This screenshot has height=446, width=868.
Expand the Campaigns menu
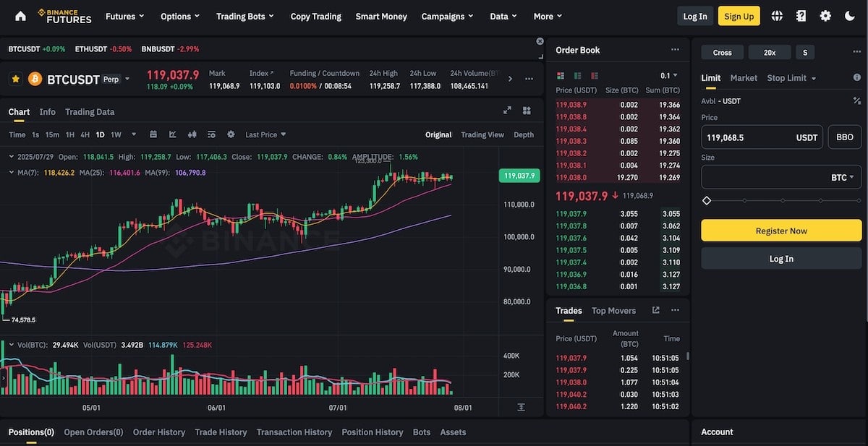[447, 16]
